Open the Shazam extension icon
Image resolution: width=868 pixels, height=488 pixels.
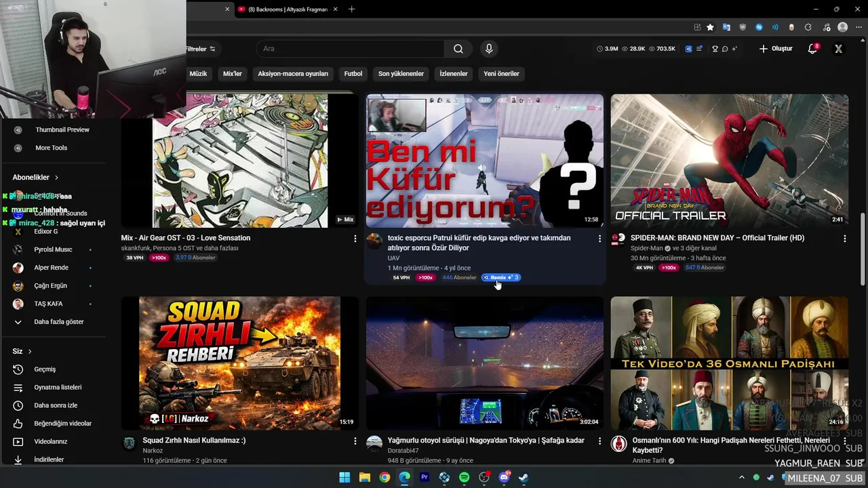pyautogui.click(x=759, y=27)
